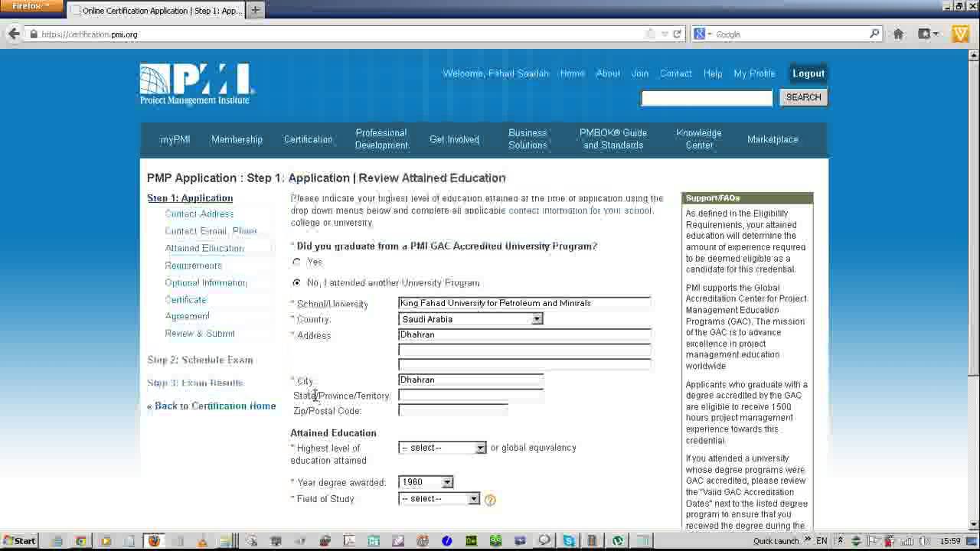The image size is (980, 551).
Task: Click the browser back arrow button
Action: tap(14, 34)
